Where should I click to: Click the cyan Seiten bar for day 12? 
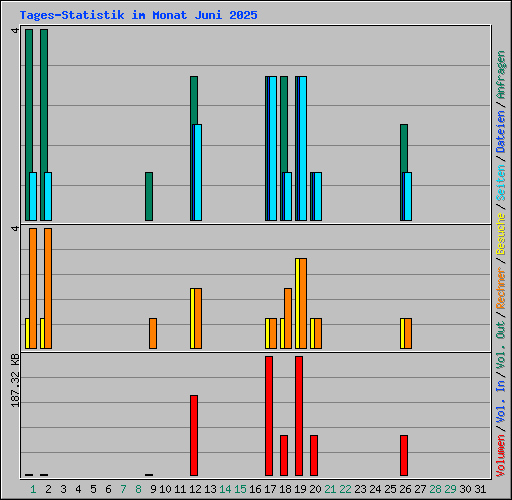[x=198, y=172]
